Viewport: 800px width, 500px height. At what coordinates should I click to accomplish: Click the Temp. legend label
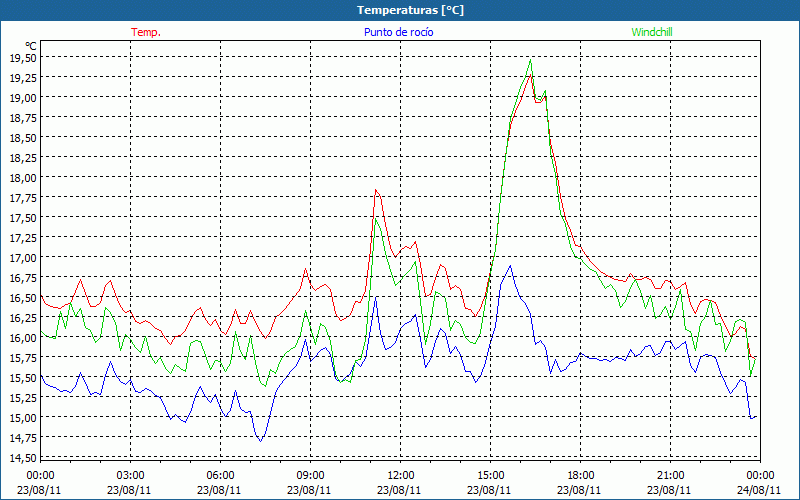click(146, 32)
